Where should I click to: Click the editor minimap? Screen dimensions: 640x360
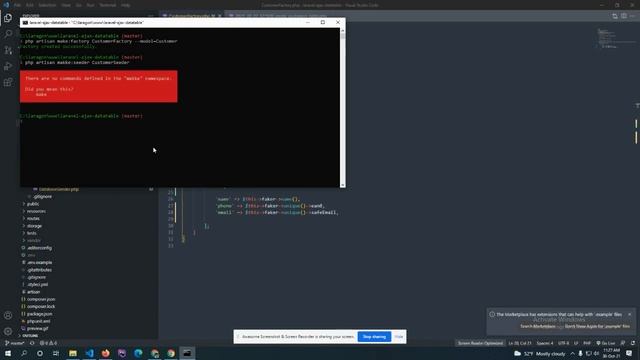pos(616,38)
